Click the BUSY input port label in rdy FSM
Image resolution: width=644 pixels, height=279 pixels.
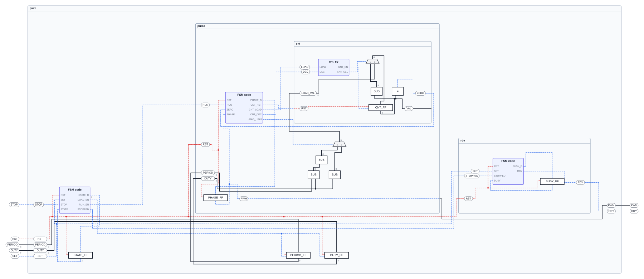pos(497,181)
